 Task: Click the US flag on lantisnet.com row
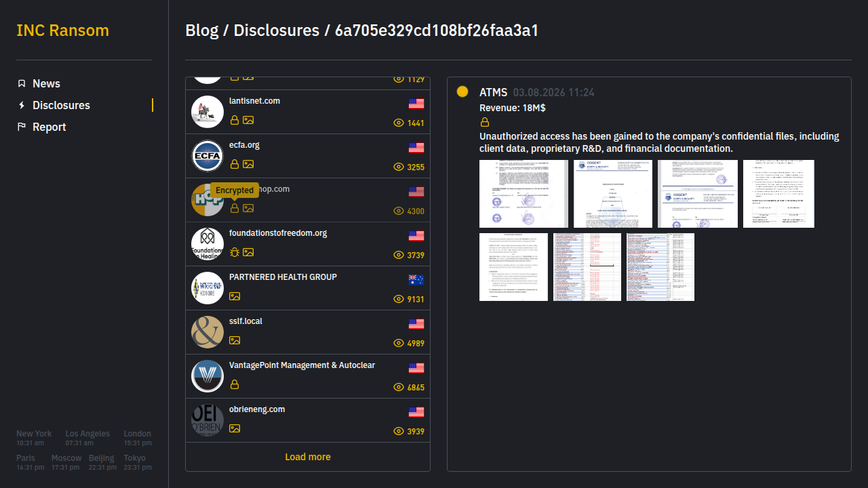point(416,104)
